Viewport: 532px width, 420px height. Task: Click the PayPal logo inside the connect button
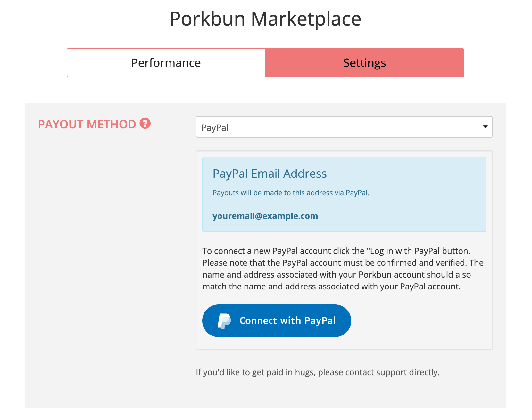pyautogui.click(x=224, y=321)
